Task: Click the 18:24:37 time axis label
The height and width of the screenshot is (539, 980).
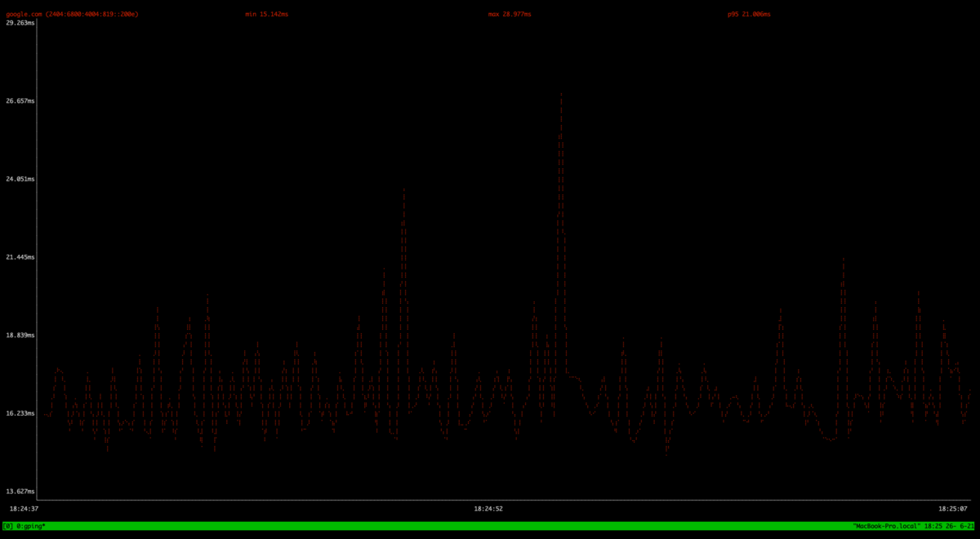Action: click(24, 509)
